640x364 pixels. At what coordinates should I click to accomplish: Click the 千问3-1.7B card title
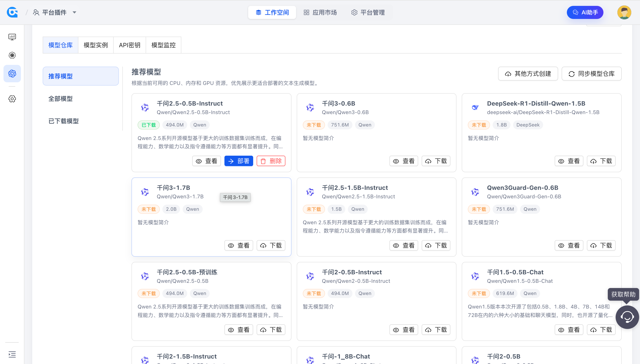[x=173, y=187]
